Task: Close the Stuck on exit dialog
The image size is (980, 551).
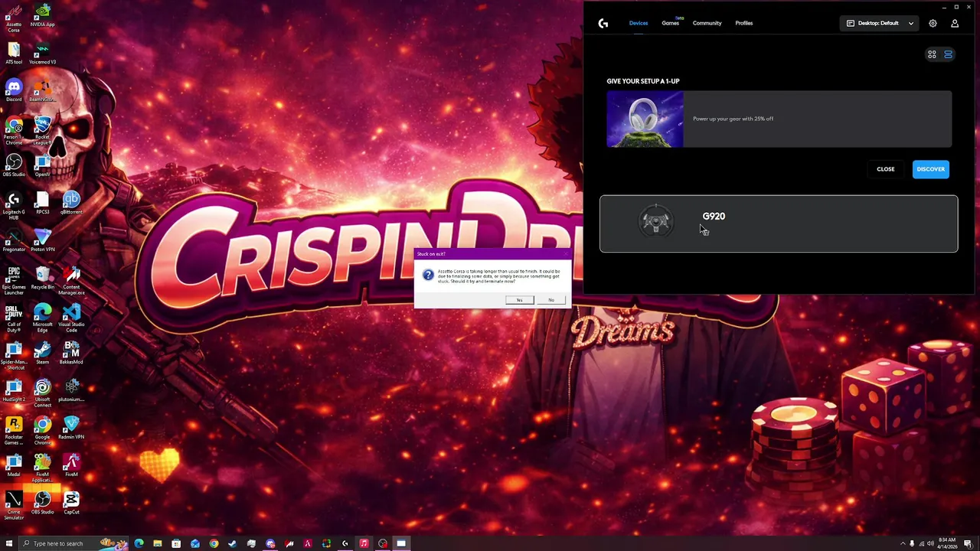Action: tap(566, 253)
